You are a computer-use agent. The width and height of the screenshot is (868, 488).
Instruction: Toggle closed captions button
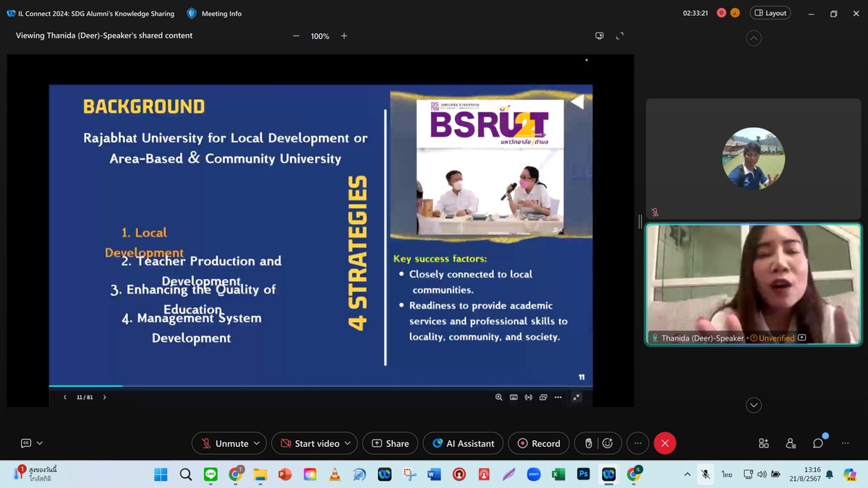pyautogui.click(x=26, y=443)
